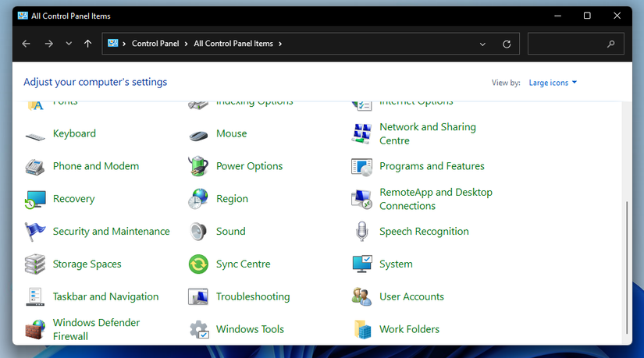Open Power Options link

click(249, 166)
